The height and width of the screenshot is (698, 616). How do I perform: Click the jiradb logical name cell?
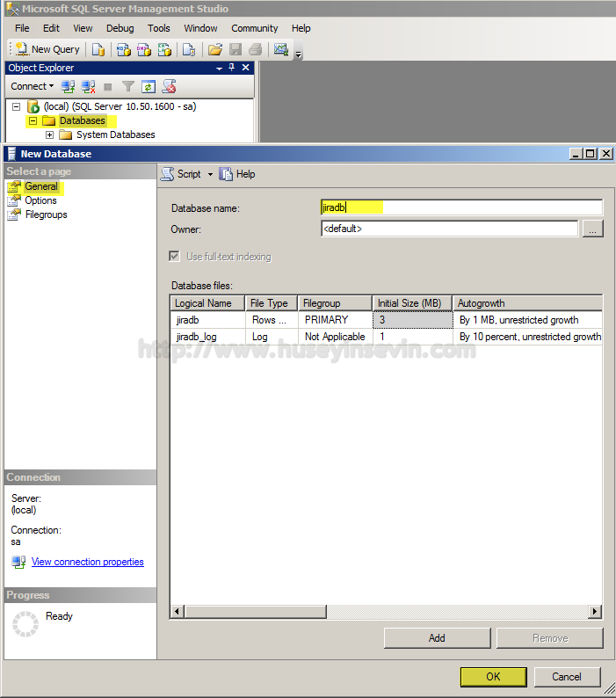pos(208,320)
